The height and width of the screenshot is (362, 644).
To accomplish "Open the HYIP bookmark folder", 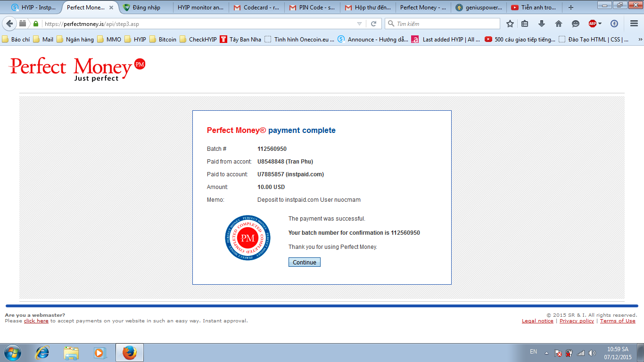I will tap(135, 40).
